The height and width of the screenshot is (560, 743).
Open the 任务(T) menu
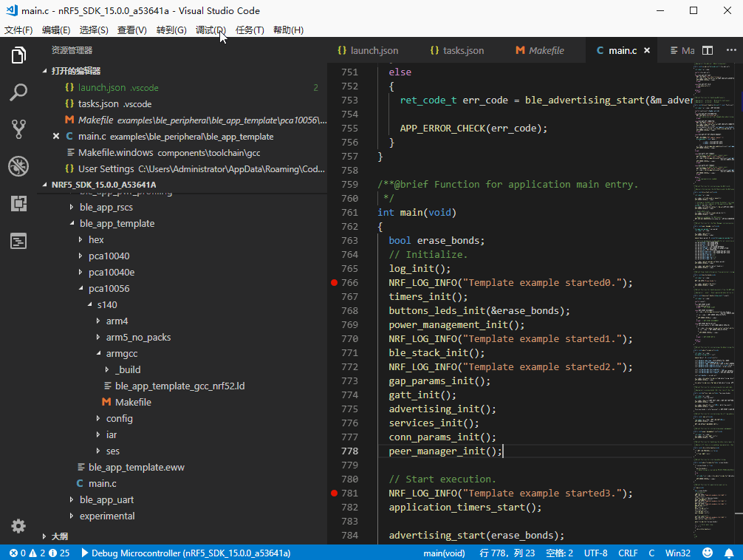[x=250, y=30]
